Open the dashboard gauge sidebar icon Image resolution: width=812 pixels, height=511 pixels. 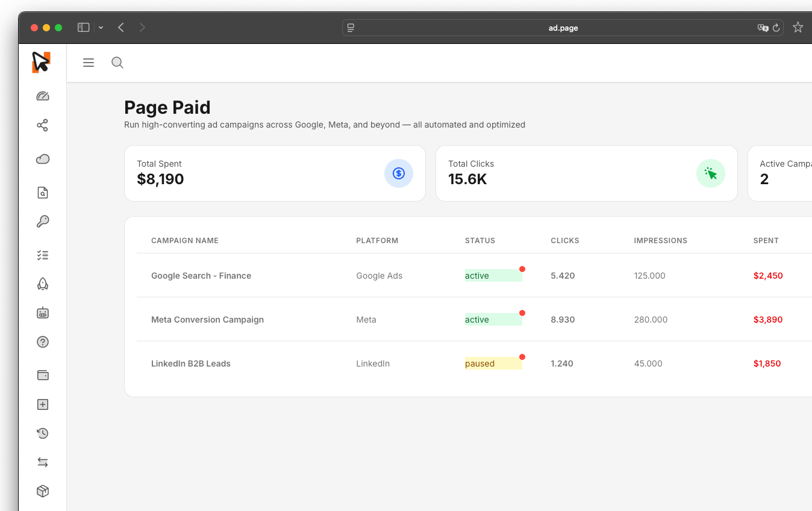[x=43, y=96]
